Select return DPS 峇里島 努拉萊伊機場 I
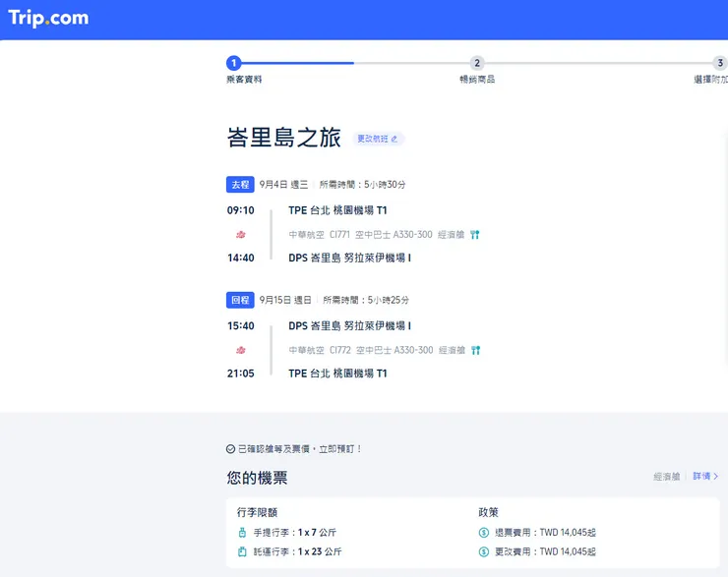Image resolution: width=728 pixels, height=577 pixels. [349, 326]
